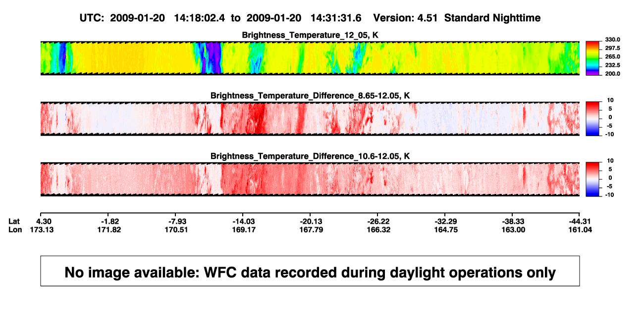
Task: Click longitude value '167.79'
Action: [x=312, y=230]
